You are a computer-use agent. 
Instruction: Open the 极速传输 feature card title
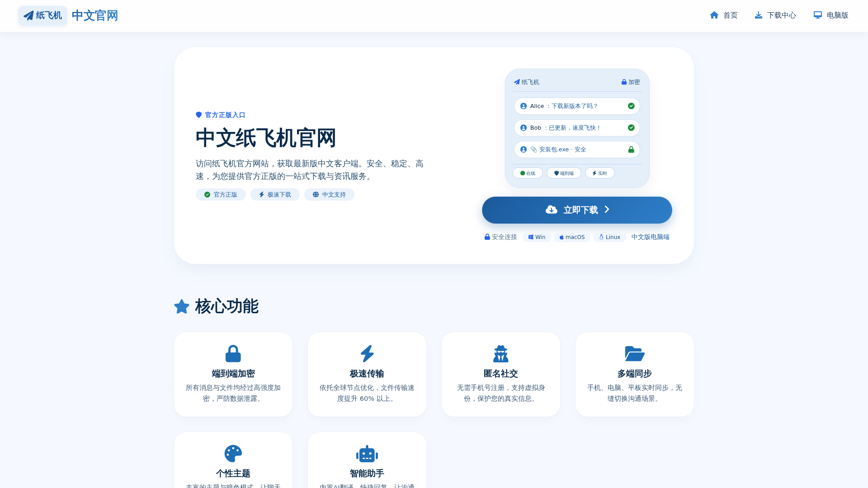367,374
